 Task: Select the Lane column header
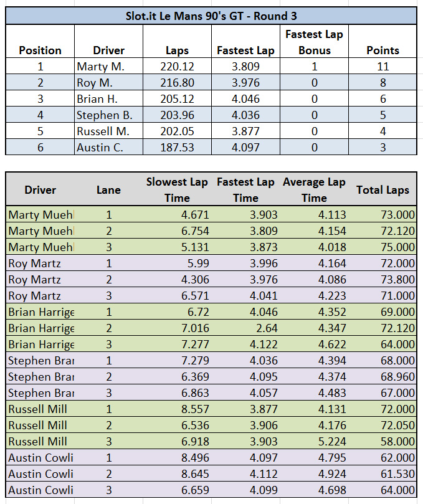point(108,190)
